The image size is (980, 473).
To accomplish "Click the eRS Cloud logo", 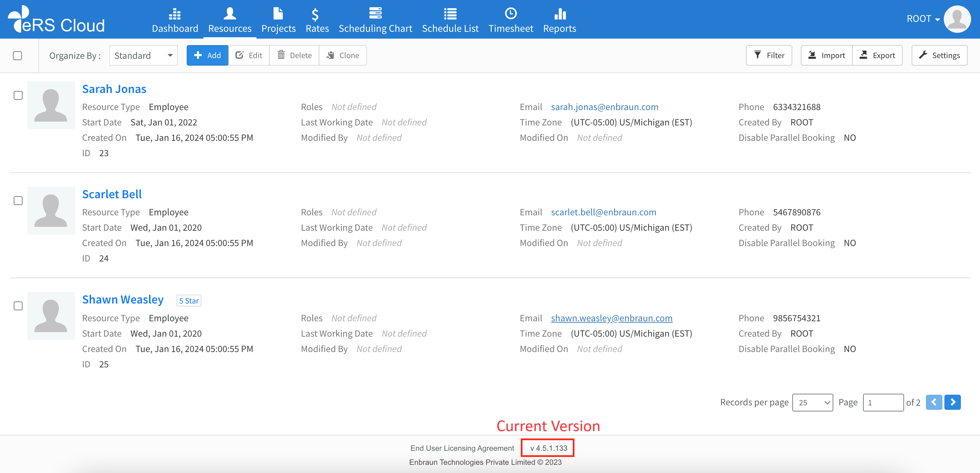I will [x=56, y=19].
